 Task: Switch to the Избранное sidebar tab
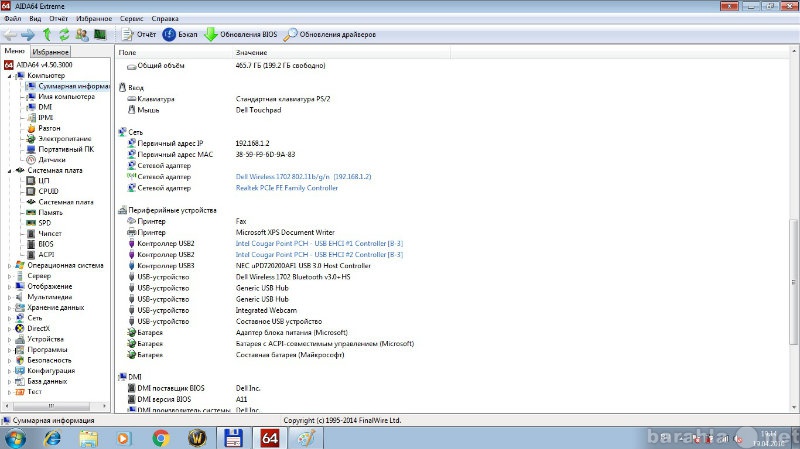(51, 52)
